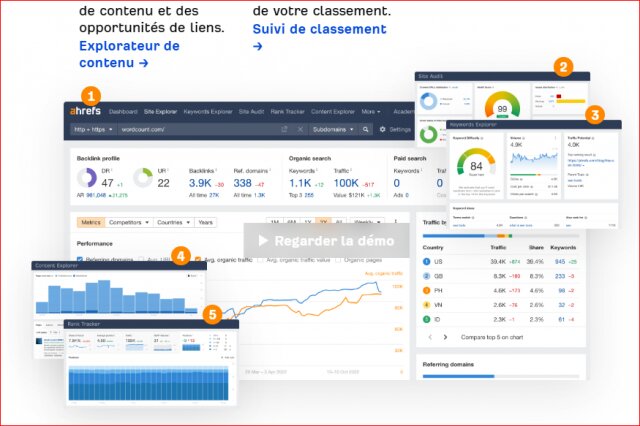Go to the next countries page arrow
Screen dimensions: 640x426
click(x=445, y=337)
